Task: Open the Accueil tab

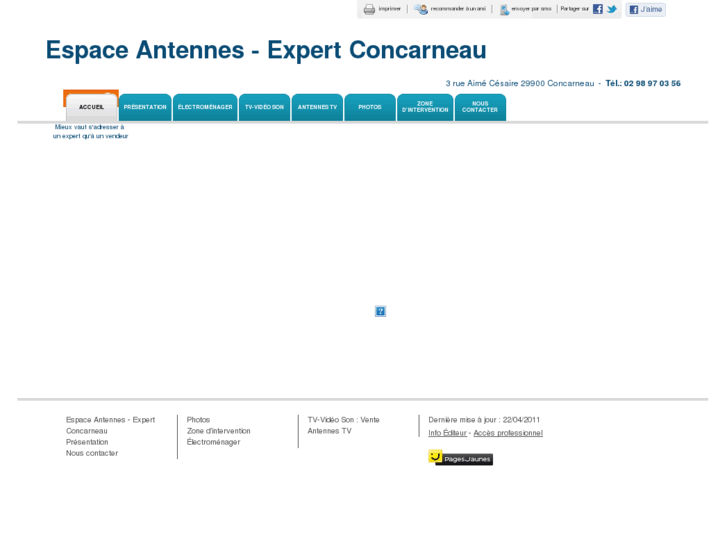Action: [91, 107]
